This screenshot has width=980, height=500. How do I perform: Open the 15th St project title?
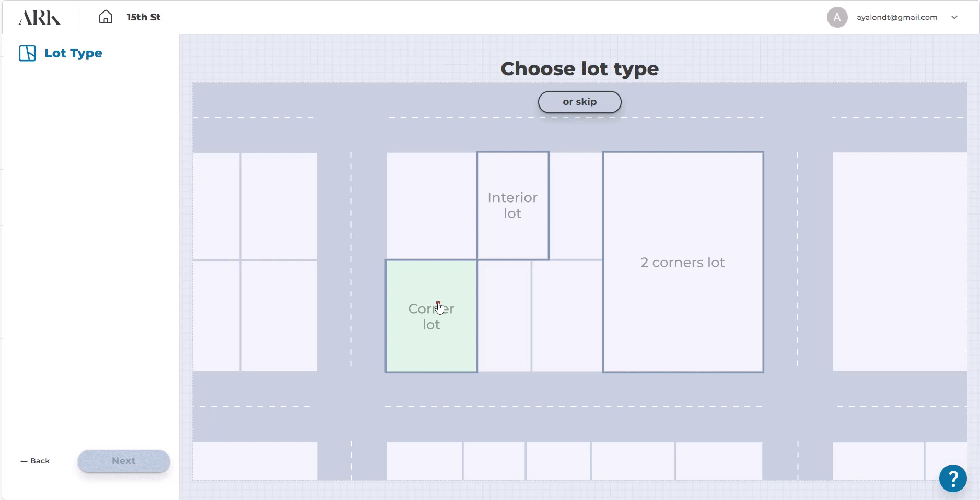point(143,17)
